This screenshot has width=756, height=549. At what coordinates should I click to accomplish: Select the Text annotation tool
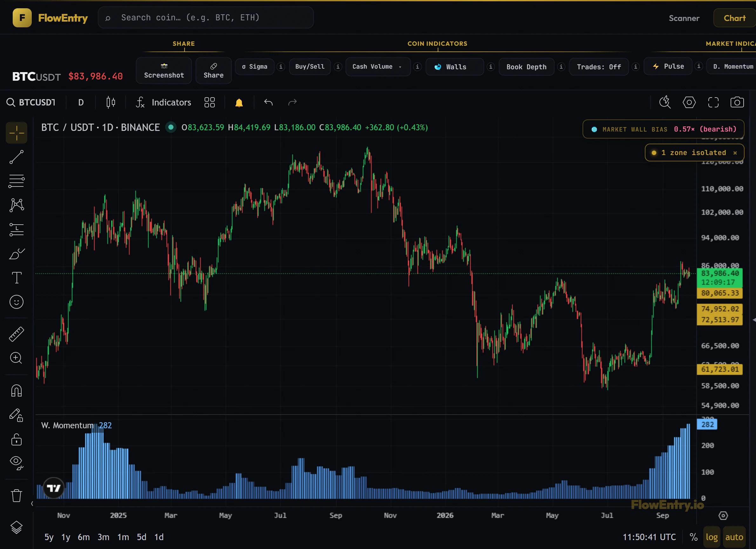pos(16,278)
